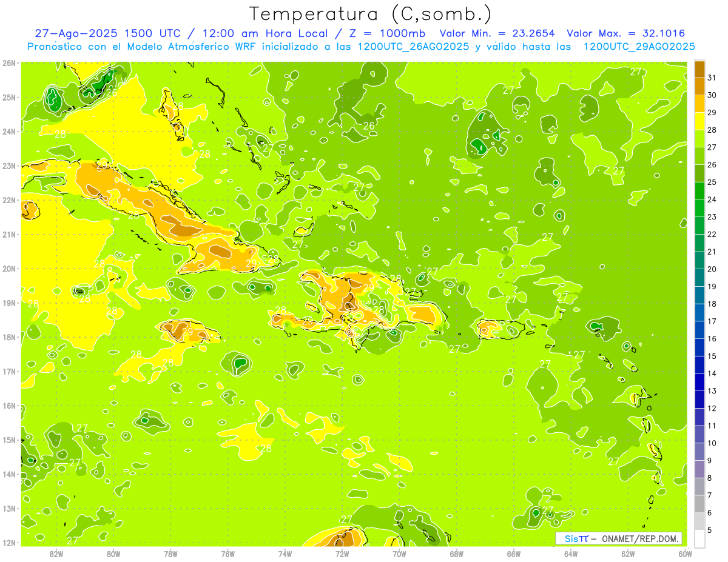Click the 80W longitude axis label
The height and width of the screenshot is (562, 728).
113,554
